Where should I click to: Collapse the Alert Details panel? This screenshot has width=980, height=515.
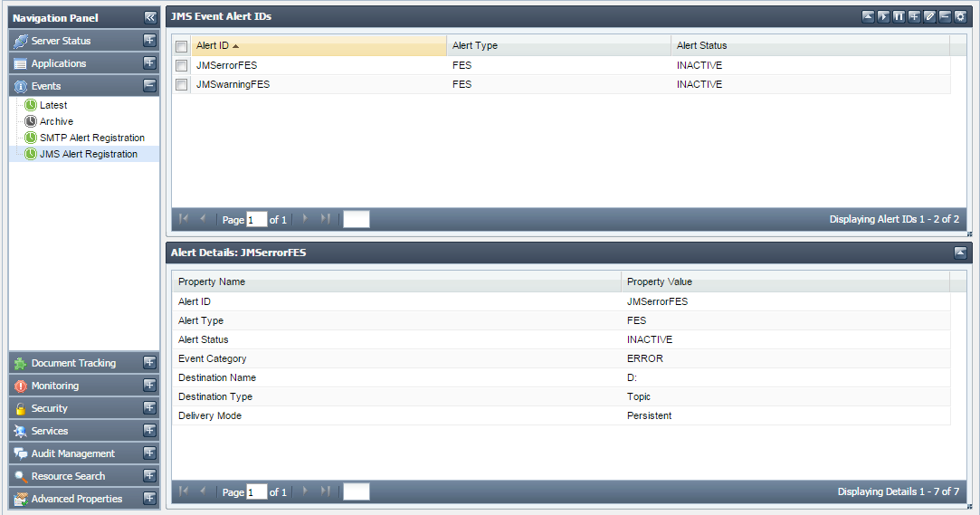pos(960,253)
